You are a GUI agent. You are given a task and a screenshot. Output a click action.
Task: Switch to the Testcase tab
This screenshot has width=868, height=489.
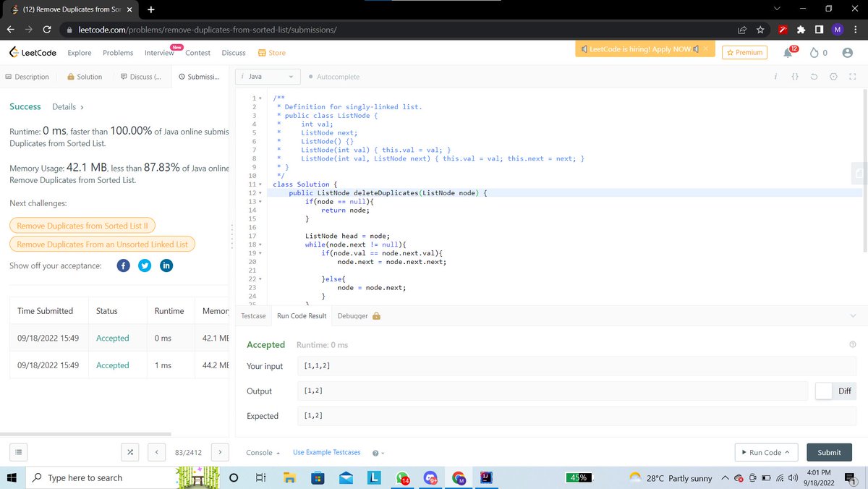click(253, 316)
